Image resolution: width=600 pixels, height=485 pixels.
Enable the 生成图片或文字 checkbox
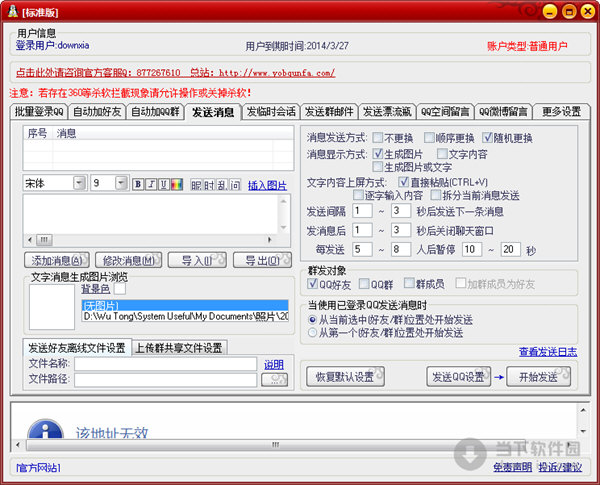point(378,167)
